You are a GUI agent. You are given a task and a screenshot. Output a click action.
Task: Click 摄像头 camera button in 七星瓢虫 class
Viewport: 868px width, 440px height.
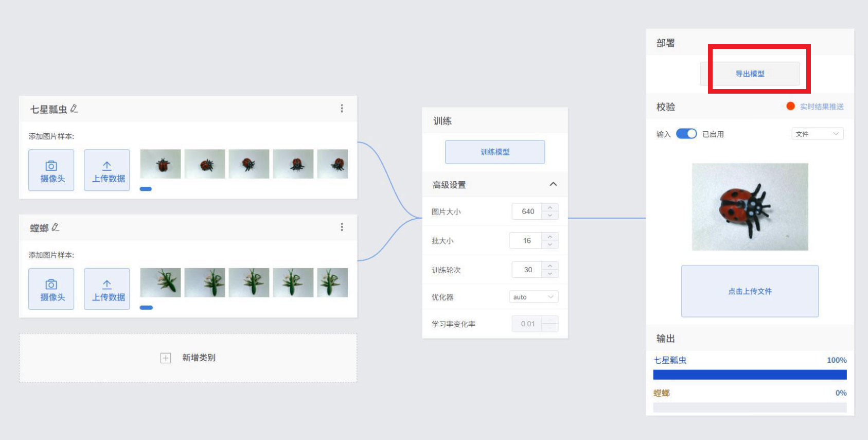coord(51,170)
